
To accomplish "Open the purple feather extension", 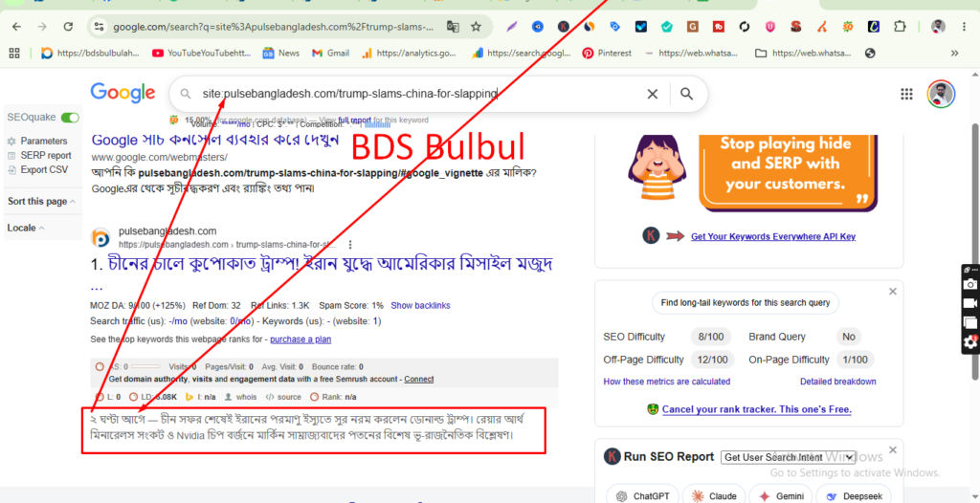I will (x=513, y=27).
